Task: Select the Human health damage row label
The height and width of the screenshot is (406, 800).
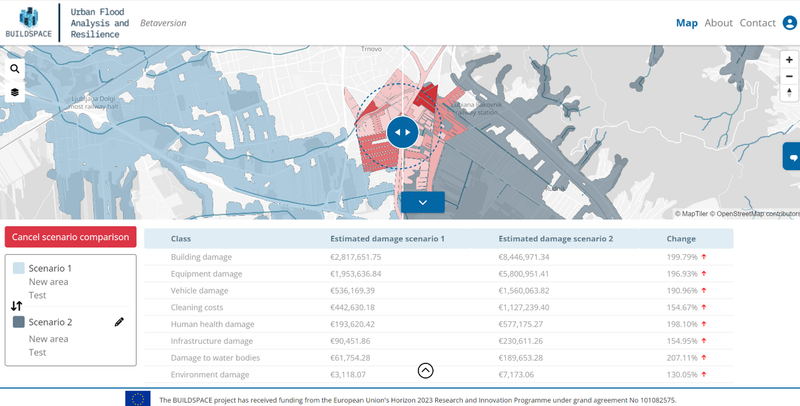Action: [x=212, y=324]
